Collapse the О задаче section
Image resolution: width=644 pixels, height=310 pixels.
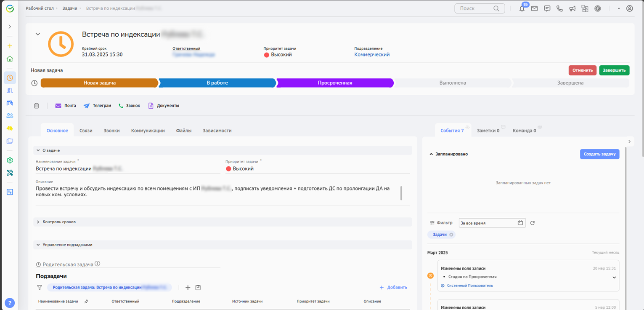click(38, 150)
